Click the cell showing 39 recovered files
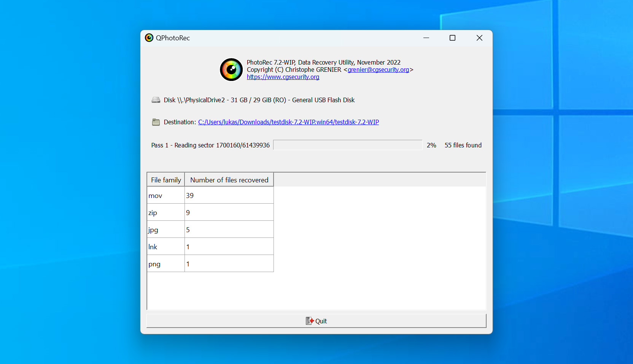The width and height of the screenshot is (633, 364). (x=229, y=195)
